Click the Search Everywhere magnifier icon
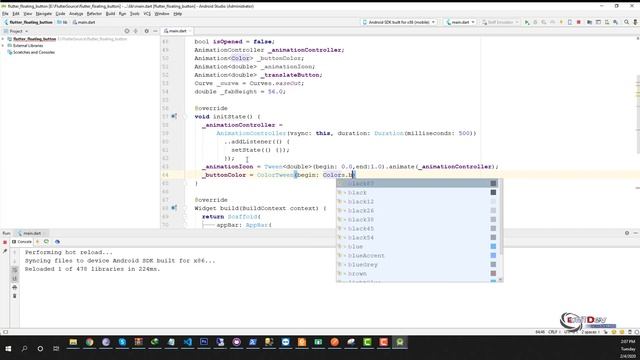640x360 pixels. [x=627, y=22]
